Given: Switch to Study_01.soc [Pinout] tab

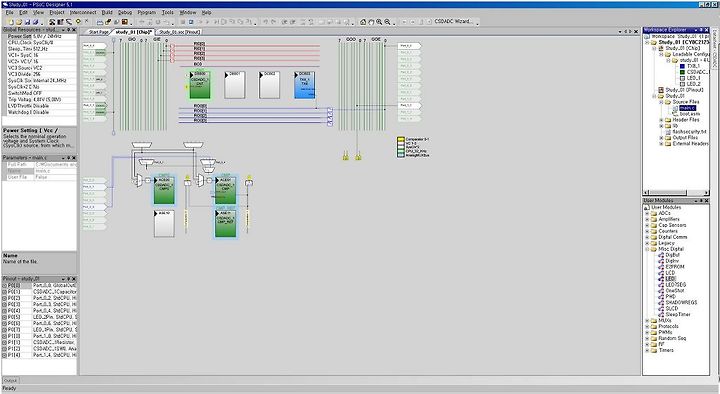Looking at the screenshot, I should (180, 32).
